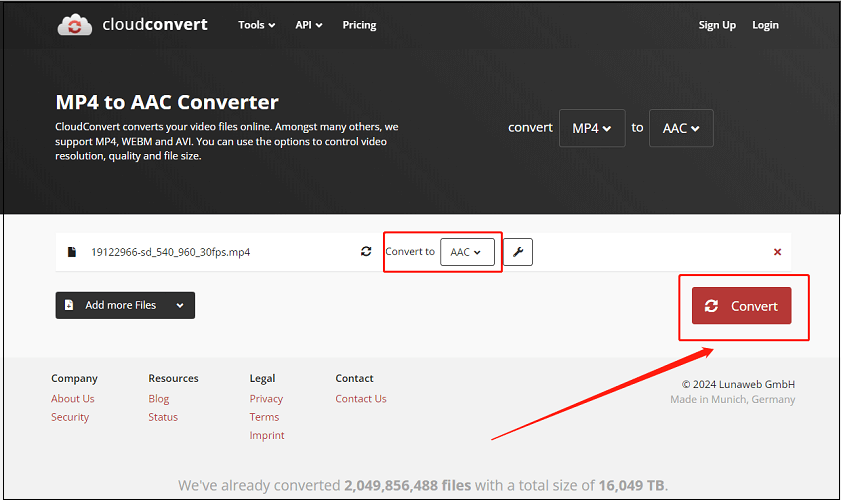
Task: Remove the file with the red X
Action: (777, 252)
